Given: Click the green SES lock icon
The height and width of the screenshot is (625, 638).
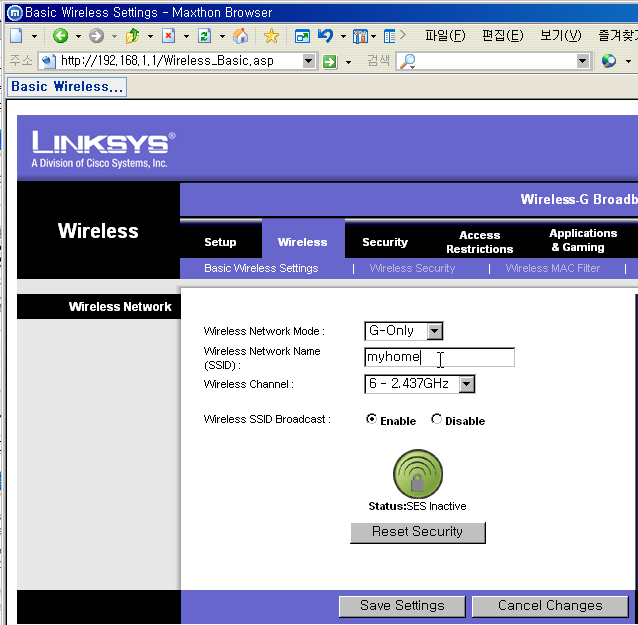Looking at the screenshot, I should tap(418, 474).
